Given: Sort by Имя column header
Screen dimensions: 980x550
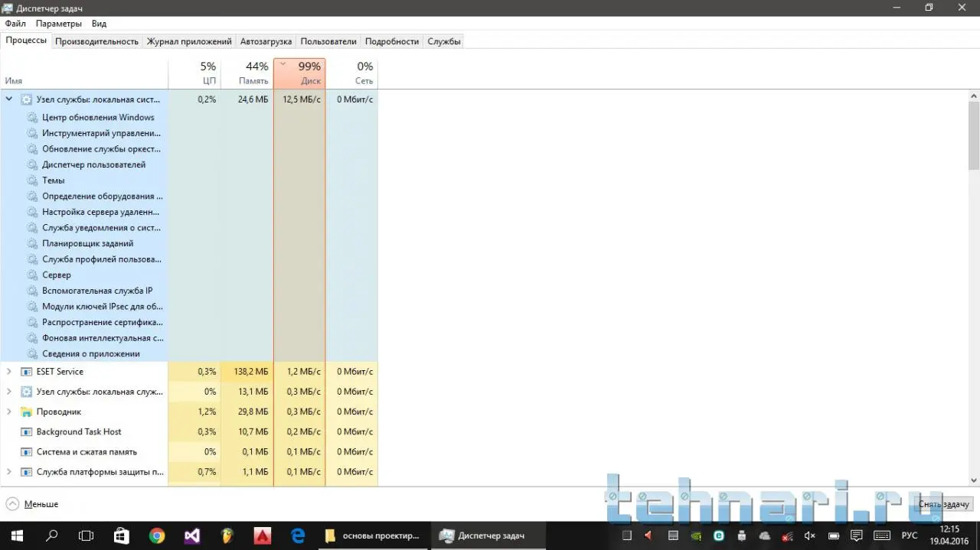Looking at the screenshot, I should coord(84,73).
